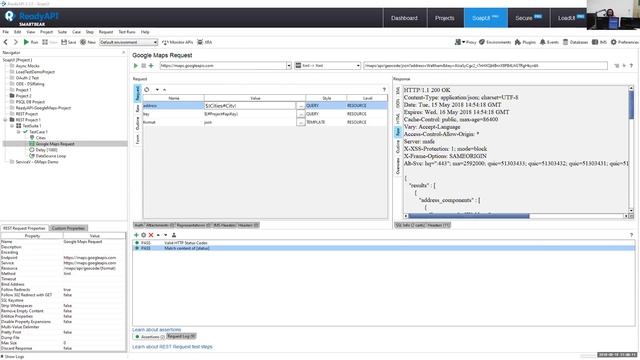This screenshot has height=360, width=640.
Task: Switch to the Custom Properties tab
Action: [x=68, y=228]
